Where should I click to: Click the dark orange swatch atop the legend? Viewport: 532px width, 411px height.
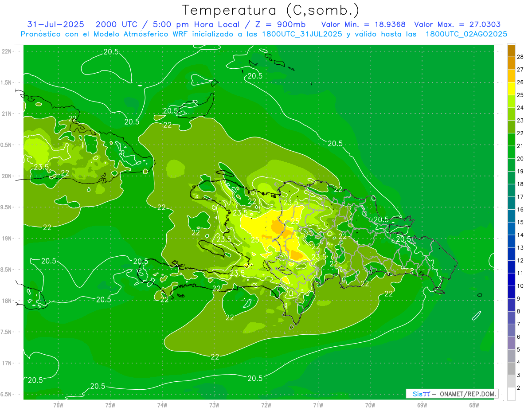(x=511, y=51)
